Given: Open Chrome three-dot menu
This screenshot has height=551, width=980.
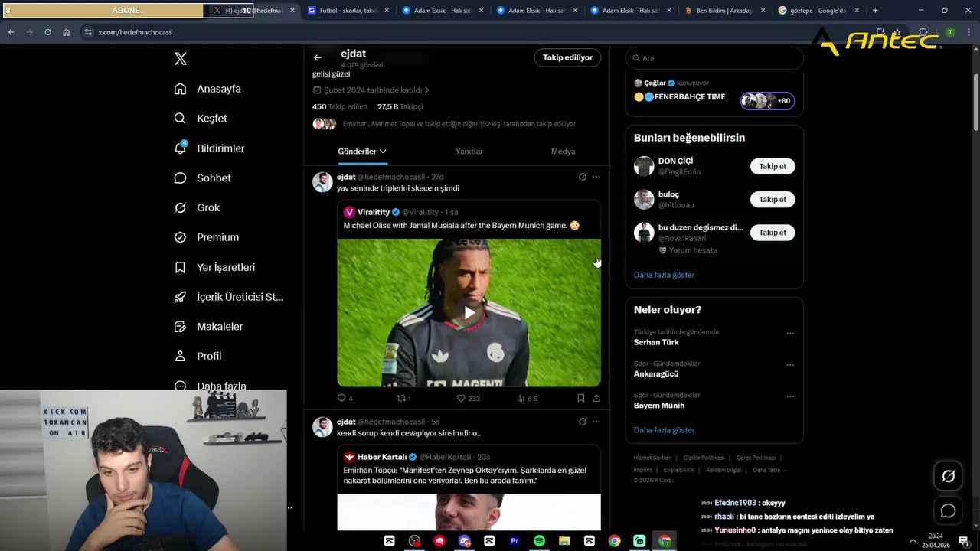Looking at the screenshot, I should click(x=968, y=32).
